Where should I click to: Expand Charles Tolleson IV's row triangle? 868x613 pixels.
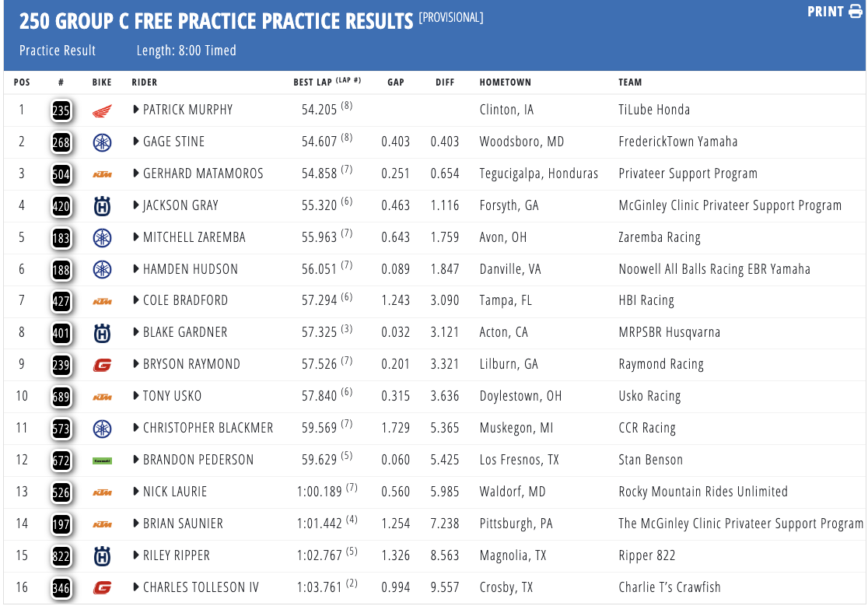(x=136, y=587)
